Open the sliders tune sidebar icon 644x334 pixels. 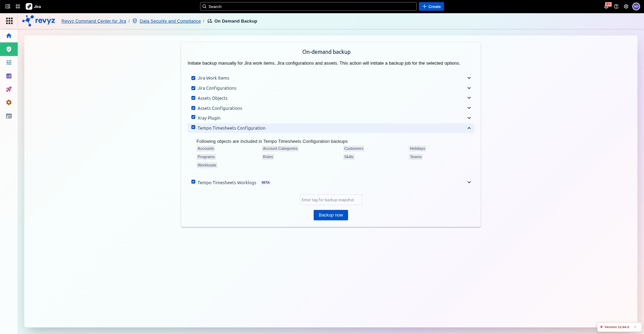[9, 63]
